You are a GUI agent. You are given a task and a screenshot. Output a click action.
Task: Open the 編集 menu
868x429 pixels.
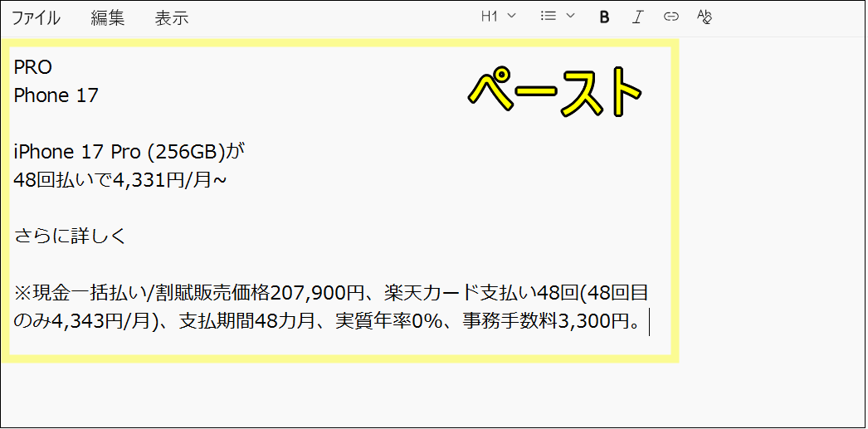(x=108, y=18)
